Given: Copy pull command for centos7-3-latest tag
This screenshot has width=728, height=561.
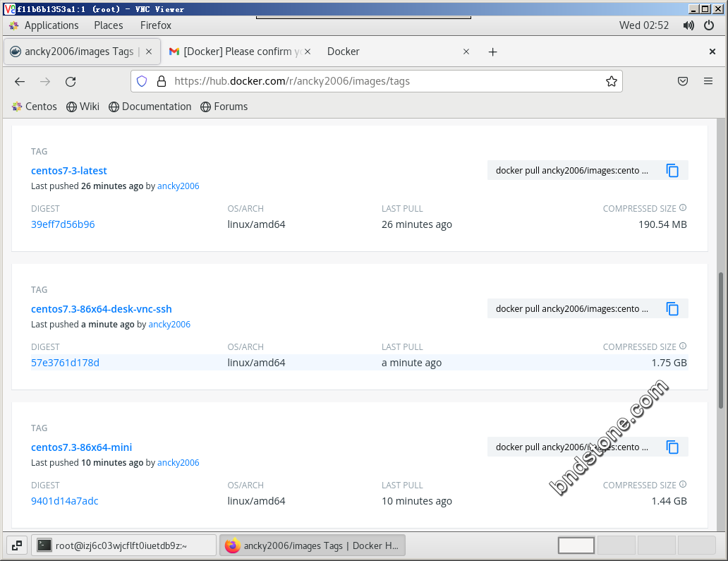Looking at the screenshot, I should click(672, 171).
